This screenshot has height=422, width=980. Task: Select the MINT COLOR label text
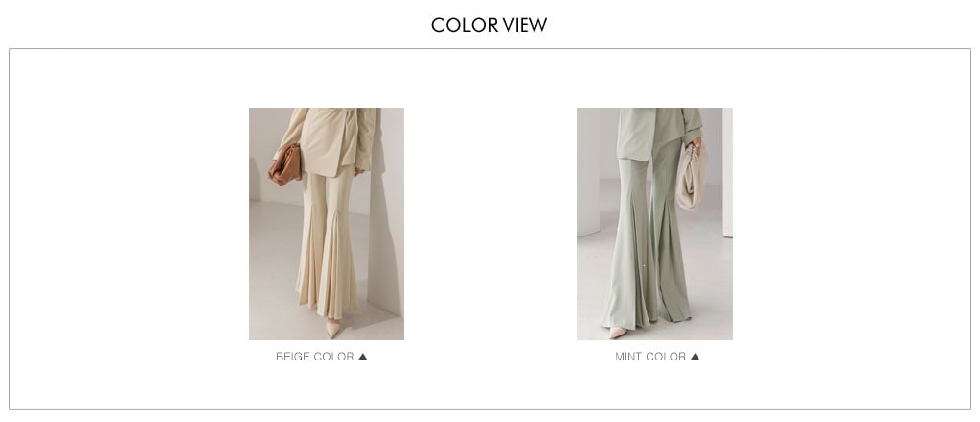point(650,357)
